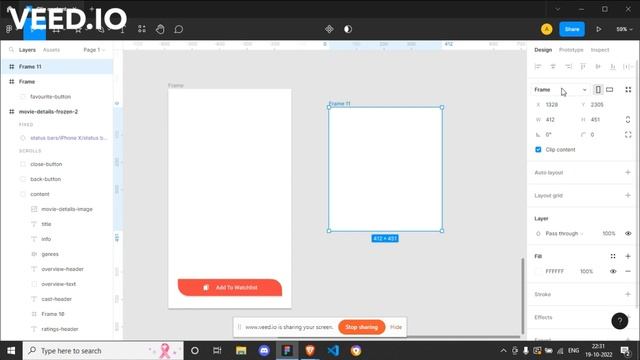Click the blue Share button
Image resolution: width=640 pixels, height=360 pixels.
coord(572,29)
